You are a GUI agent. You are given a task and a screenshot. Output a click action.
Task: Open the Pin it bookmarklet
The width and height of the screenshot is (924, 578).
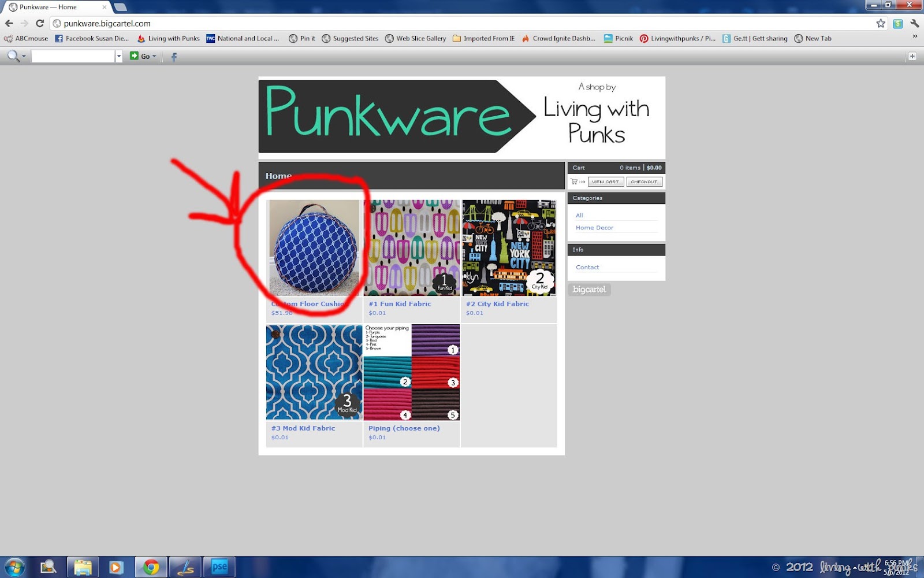coord(302,39)
